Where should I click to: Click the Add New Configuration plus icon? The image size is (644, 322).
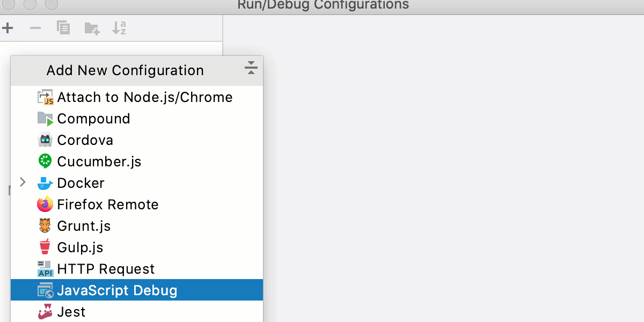pos(8,28)
